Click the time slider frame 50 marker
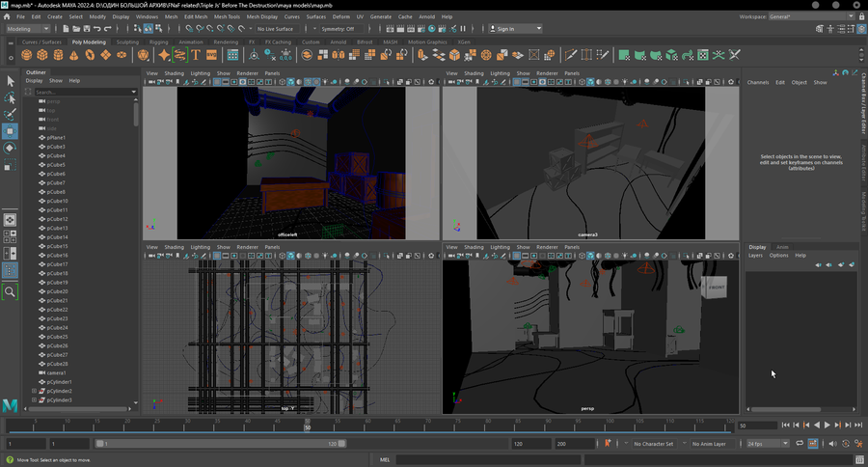Image resolution: width=868 pixels, height=467 pixels. pyautogui.click(x=308, y=427)
